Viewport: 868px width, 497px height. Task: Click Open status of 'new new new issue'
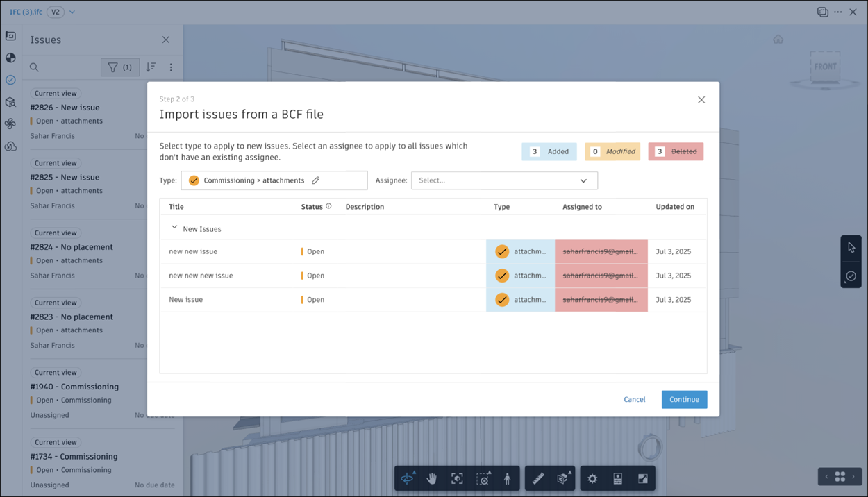pyautogui.click(x=312, y=276)
